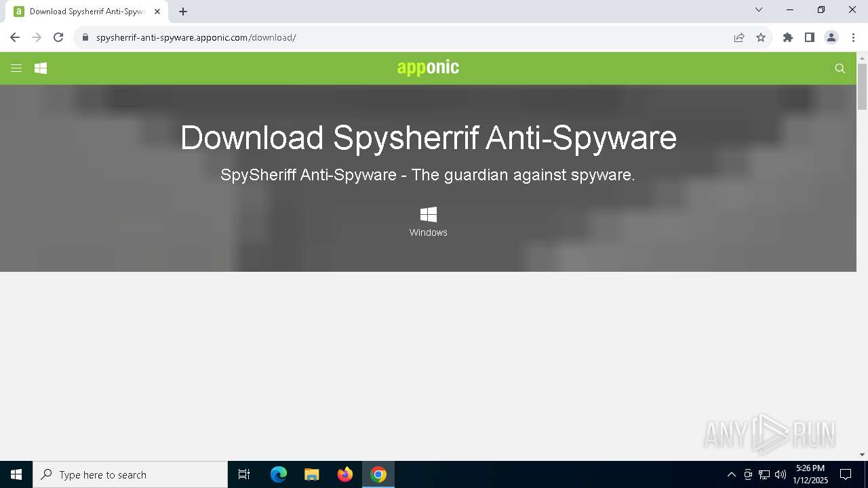Open the volume control tray icon

click(x=781, y=474)
